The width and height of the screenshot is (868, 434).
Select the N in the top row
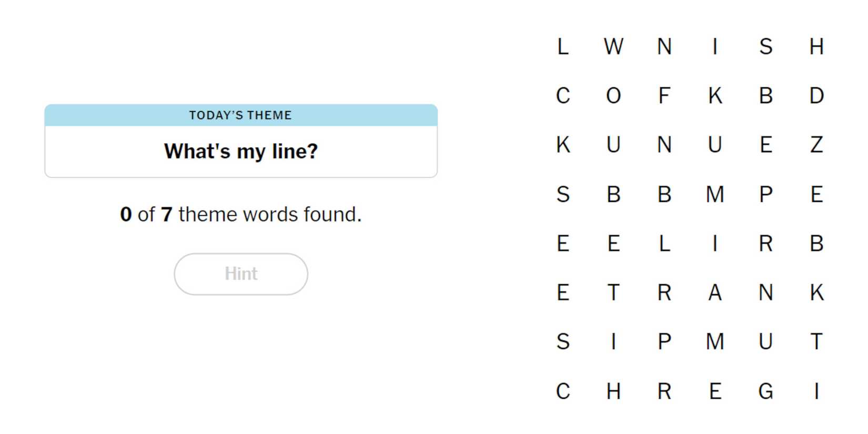[x=664, y=47]
